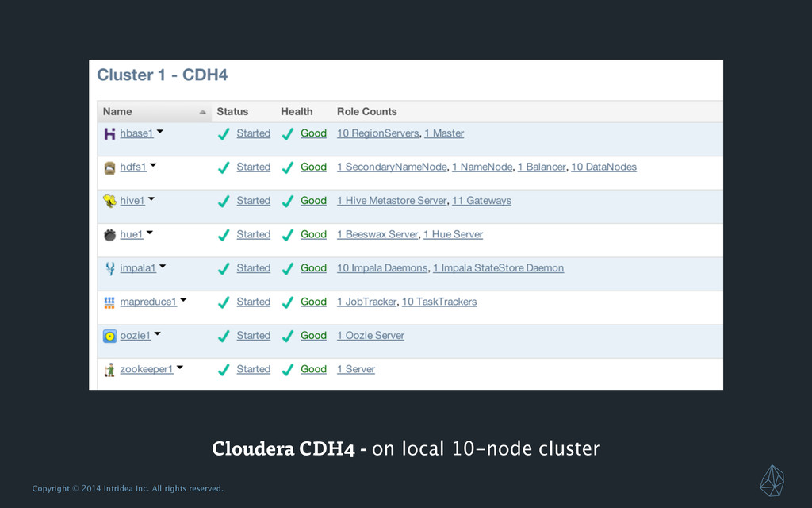
Task: Open the 10 DataNodes link
Action: coord(603,167)
